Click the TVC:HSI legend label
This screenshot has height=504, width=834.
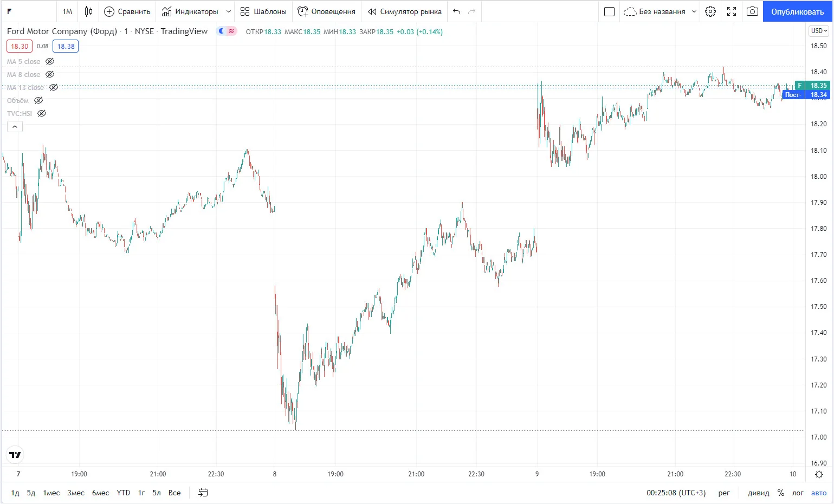(x=20, y=113)
